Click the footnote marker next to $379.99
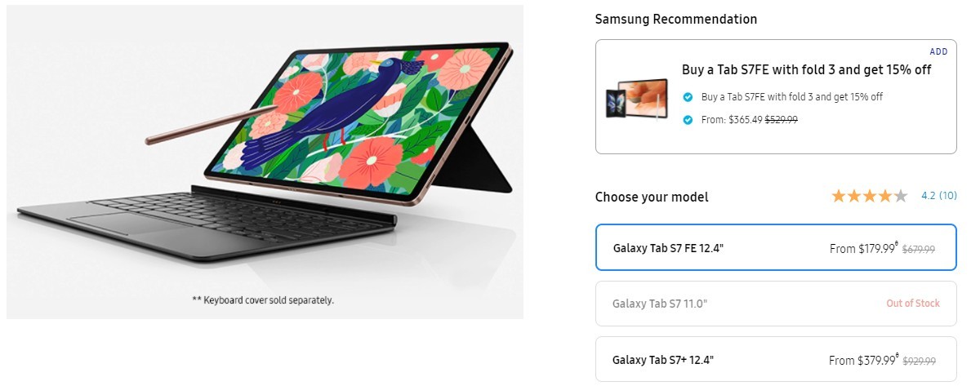 (x=896, y=356)
